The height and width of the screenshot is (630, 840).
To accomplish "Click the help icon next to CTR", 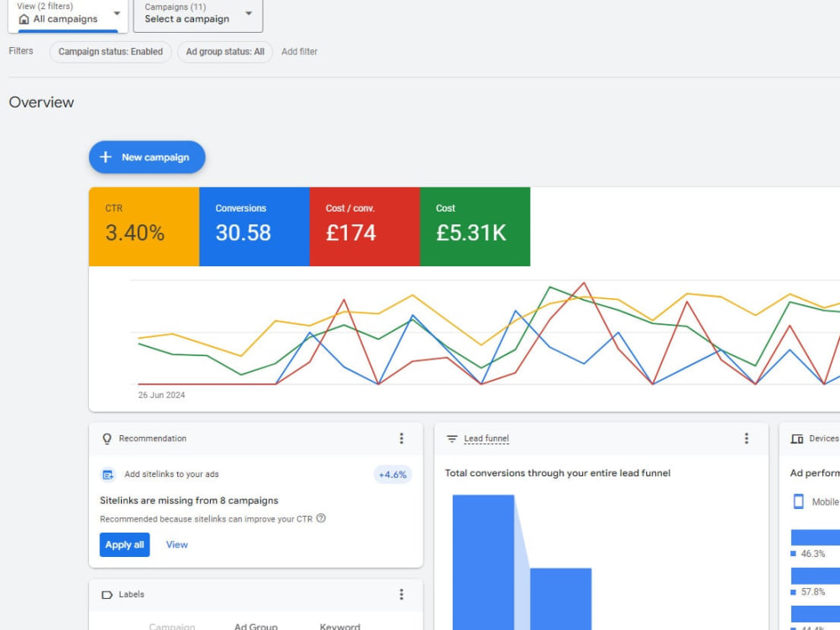I will (x=321, y=518).
